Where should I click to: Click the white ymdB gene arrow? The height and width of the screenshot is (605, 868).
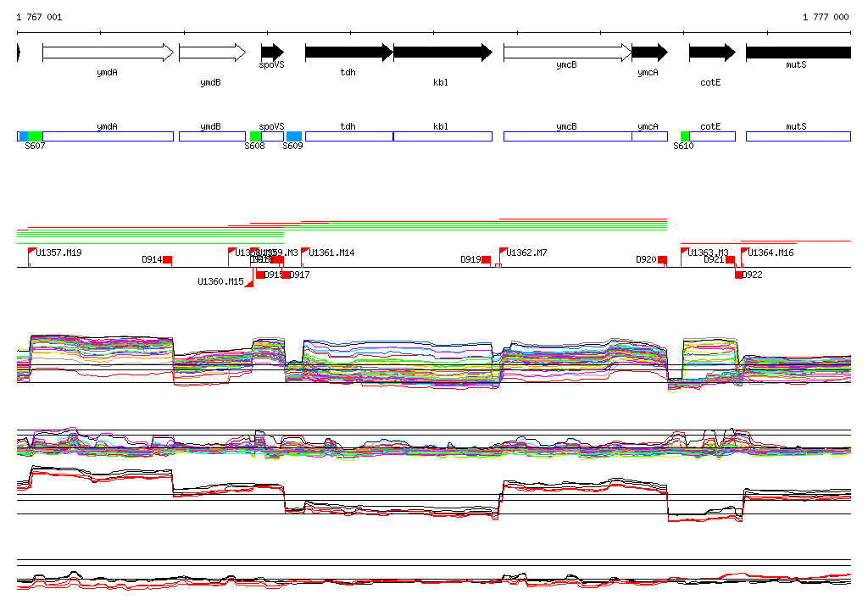point(213,53)
